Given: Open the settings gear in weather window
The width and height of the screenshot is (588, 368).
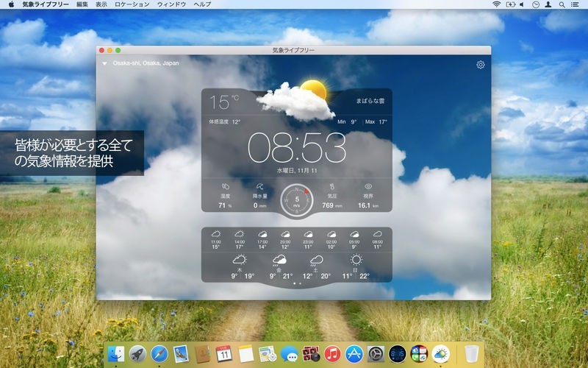Looking at the screenshot, I should tap(481, 65).
